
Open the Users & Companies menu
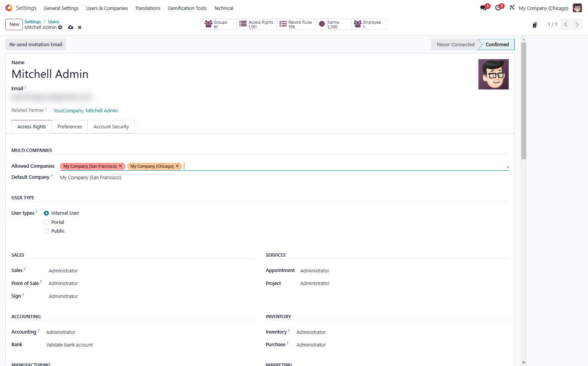point(107,8)
